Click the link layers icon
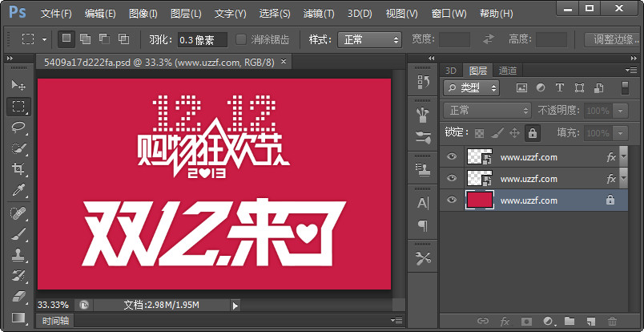Image resolution: width=644 pixels, height=332 pixels. pyautogui.click(x=483, y=321)
